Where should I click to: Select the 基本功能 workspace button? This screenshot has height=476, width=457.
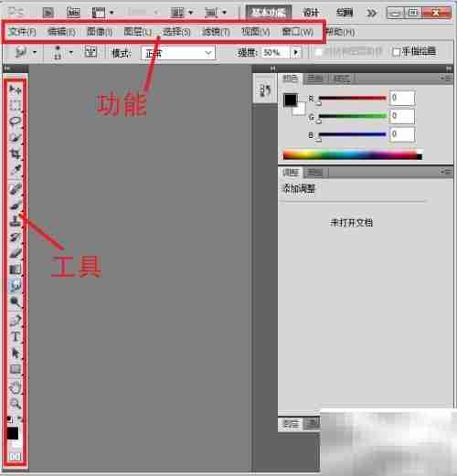pos(269,13)
